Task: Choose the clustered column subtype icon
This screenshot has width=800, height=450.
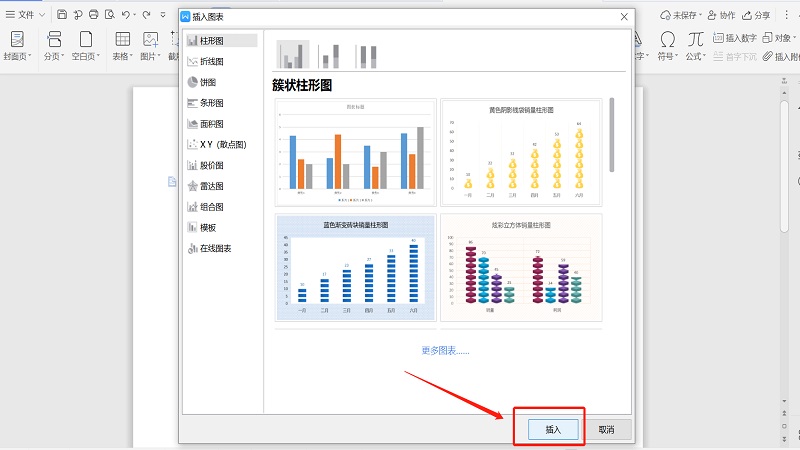Action: click(292, 55)
